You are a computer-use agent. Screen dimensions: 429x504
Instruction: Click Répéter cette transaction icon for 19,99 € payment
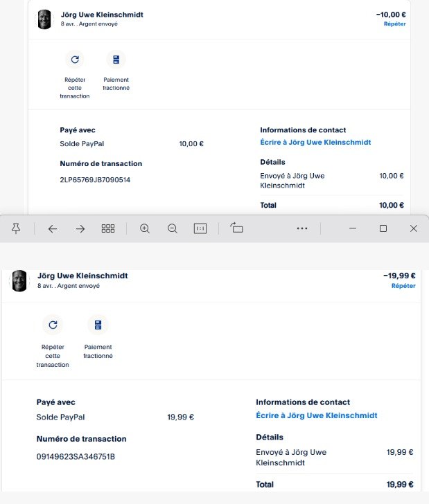click(x=53, y=325)
